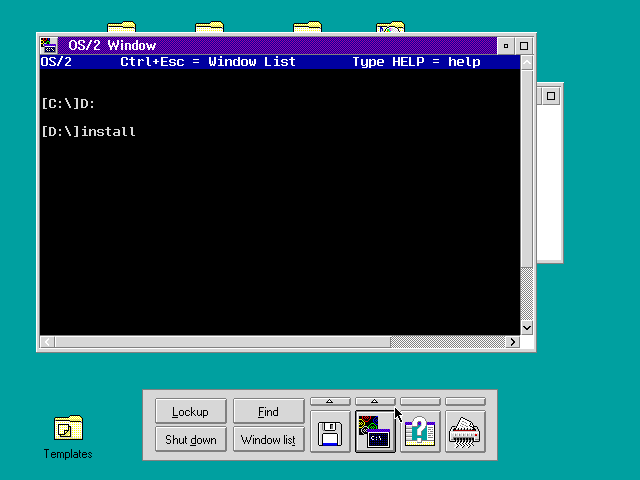640x480 pixels.
Task: Click horizontal scrollbar right arrow
Action: click(x=513, y=342)
